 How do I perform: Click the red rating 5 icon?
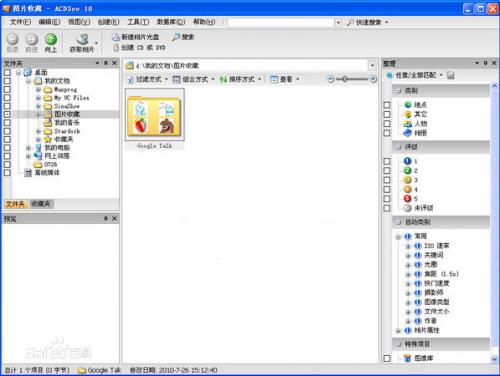point(408,199)
